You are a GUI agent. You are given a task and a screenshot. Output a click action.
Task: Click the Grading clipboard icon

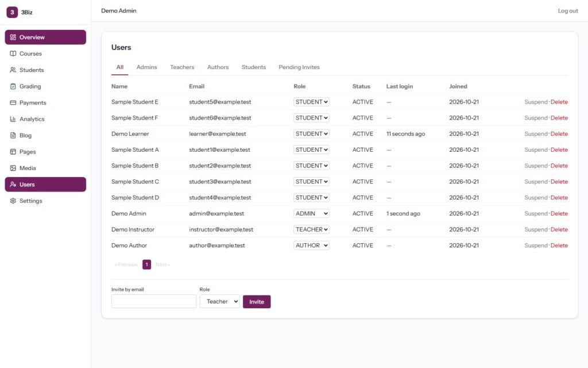[x=13, y=86]
